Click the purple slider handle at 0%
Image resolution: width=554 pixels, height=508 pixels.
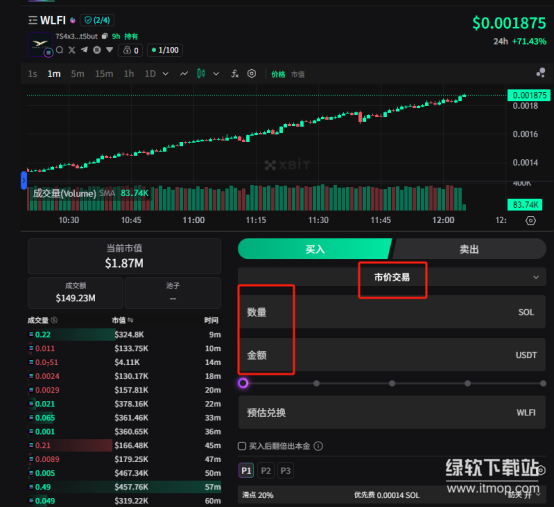[x=243, y=383]
